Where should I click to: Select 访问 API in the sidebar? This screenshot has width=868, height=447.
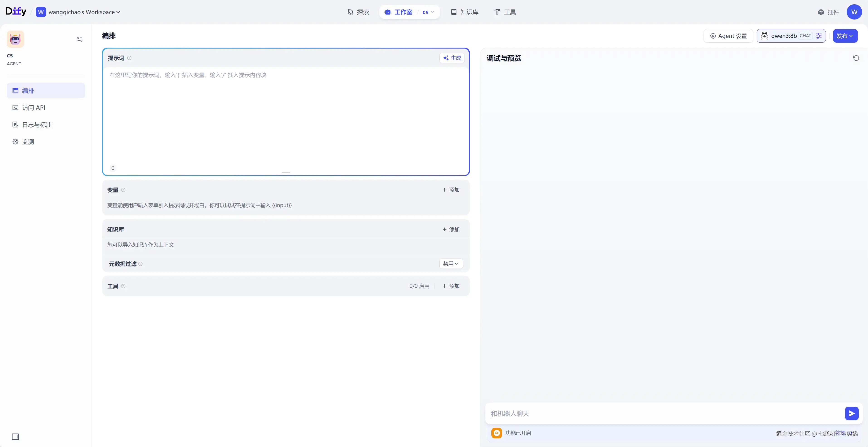click(33, 107)
